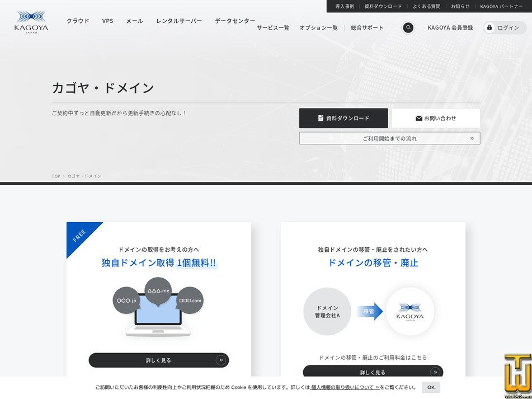532x399 pixels.
Task: Click the カゴヤ・ドメイン page title
Action: point(103,88)
